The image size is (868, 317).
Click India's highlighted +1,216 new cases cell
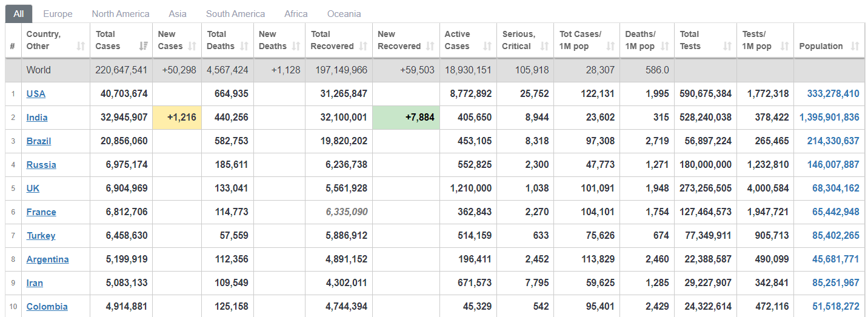coord(177,117)
